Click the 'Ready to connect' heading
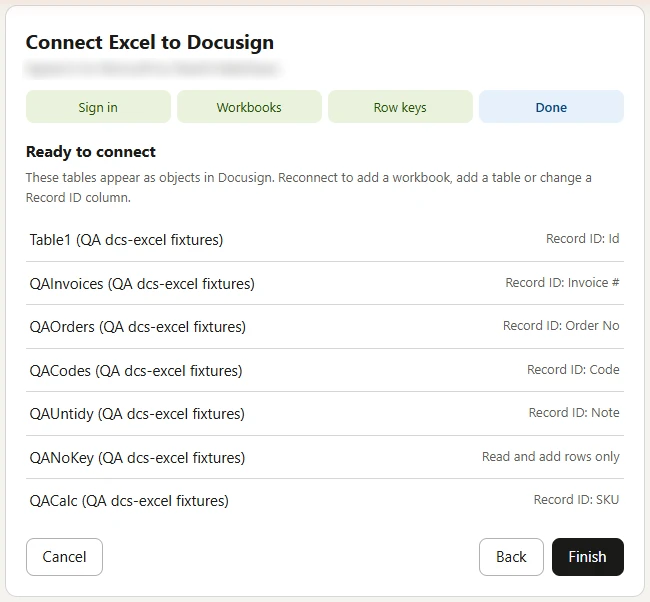The image size is (650, 602). pos(91,152)
